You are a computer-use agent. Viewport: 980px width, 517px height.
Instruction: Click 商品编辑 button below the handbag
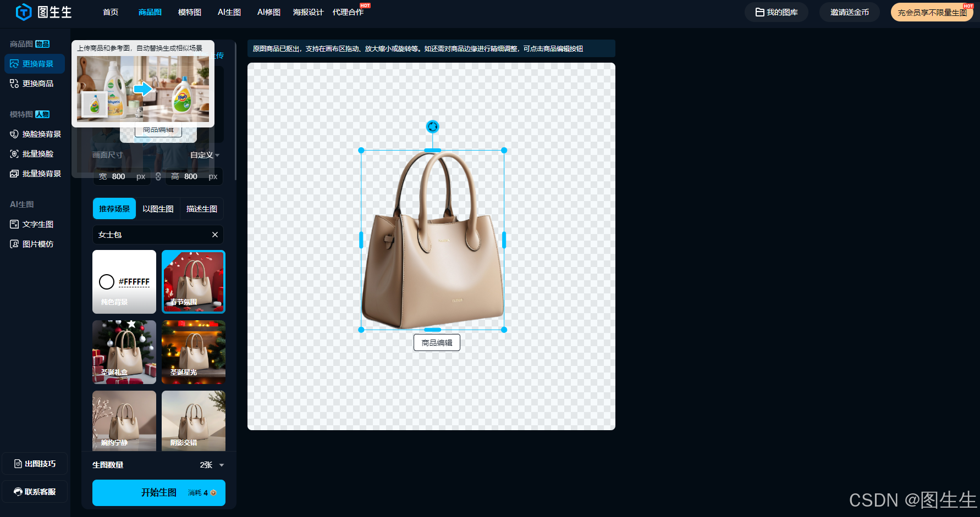point(437,343)
